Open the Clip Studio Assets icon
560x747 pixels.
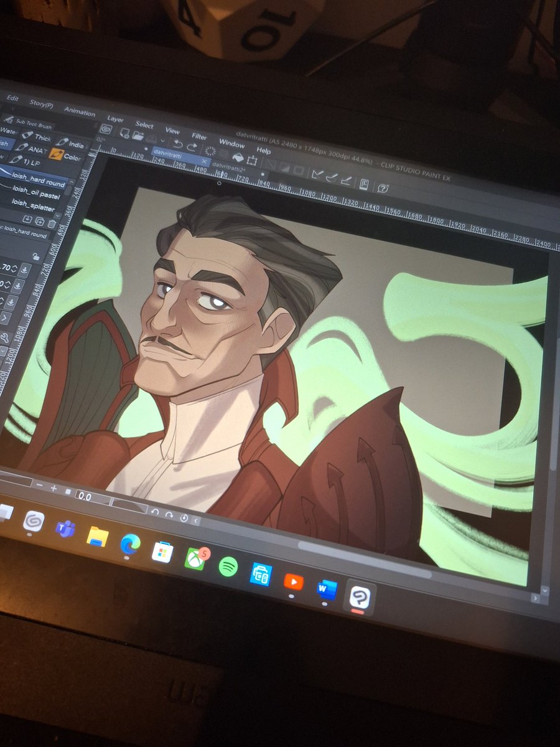(x=364, y=184)
